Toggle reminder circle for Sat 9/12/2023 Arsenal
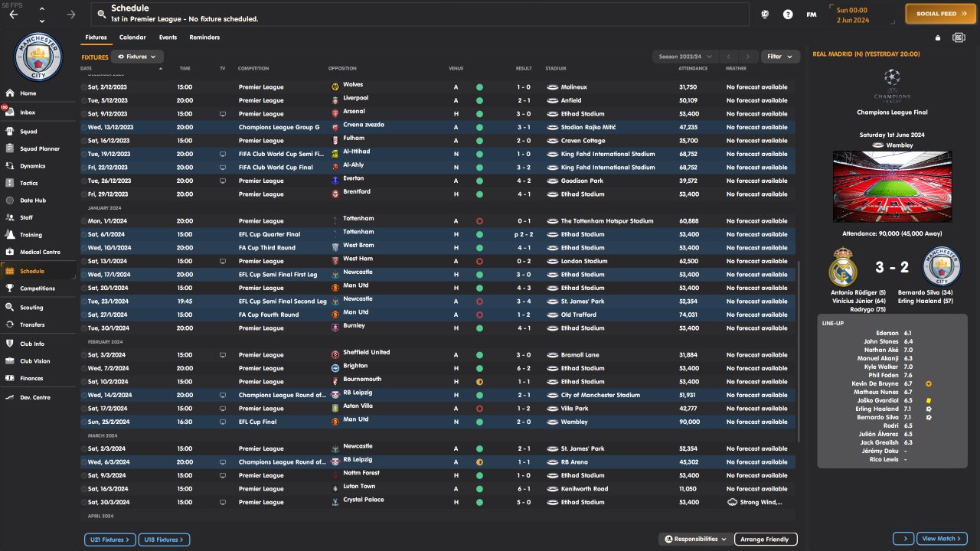The width and height of the screenshot is (980, 551). click(85, 114)
